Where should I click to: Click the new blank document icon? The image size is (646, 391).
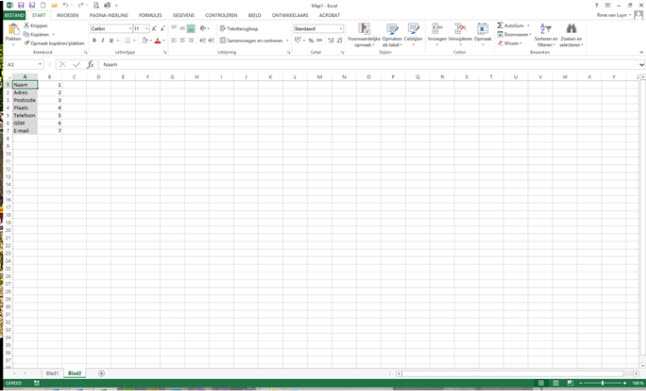click(43, 5)
